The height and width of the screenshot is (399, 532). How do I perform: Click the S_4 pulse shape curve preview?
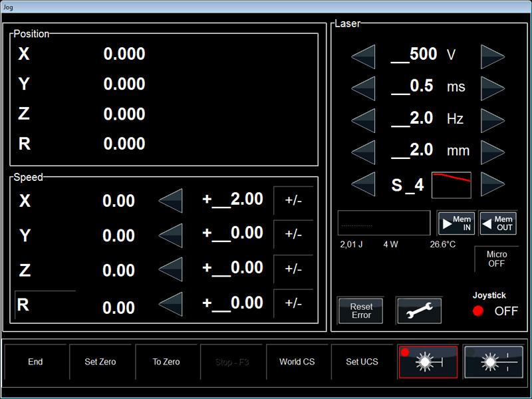(452, 185)
